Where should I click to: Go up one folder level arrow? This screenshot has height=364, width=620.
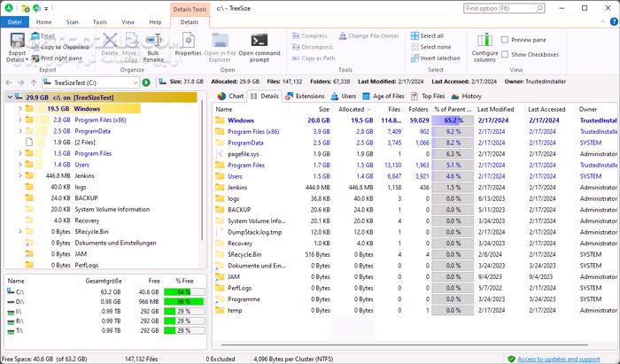click(x=34, y=82)
